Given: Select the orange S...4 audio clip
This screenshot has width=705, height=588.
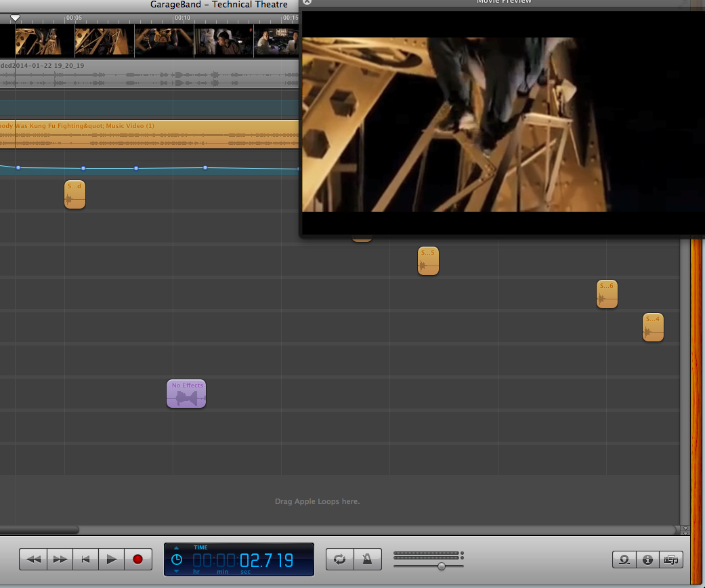Looking at the screenshot, I should click(x=653, y=327).
